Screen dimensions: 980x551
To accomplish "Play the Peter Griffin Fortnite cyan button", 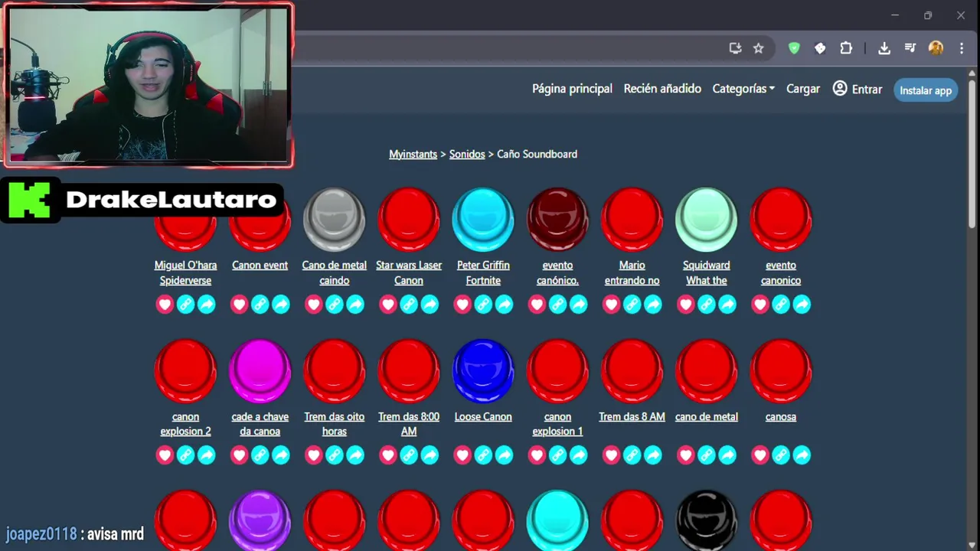I will click(x=483, y=220).
